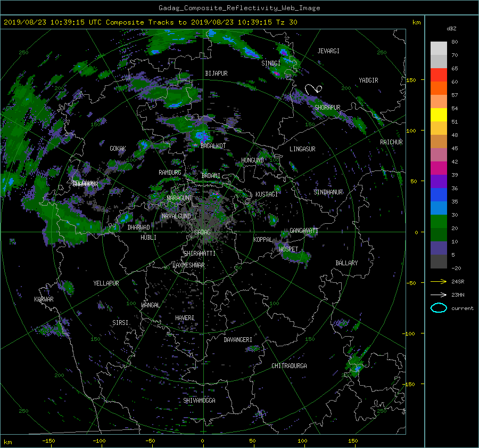Click the BALLARY city label
This screenshot has height=448, width=479.
[346, 263]
